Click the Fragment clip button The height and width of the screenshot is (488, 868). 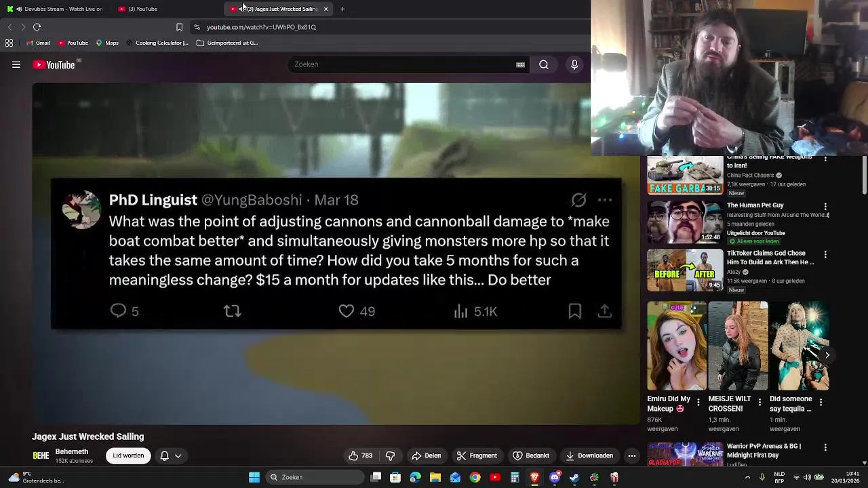pyautogui.click(x=477, y=455)
